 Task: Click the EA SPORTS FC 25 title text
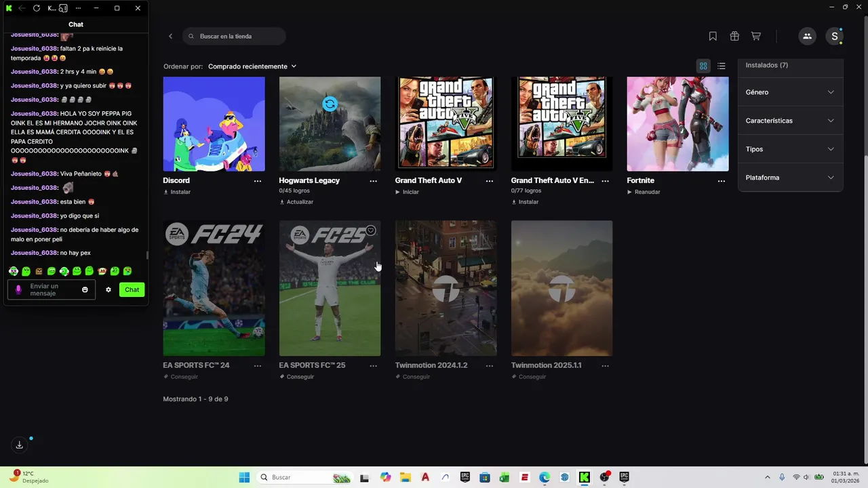coord(312,365)
